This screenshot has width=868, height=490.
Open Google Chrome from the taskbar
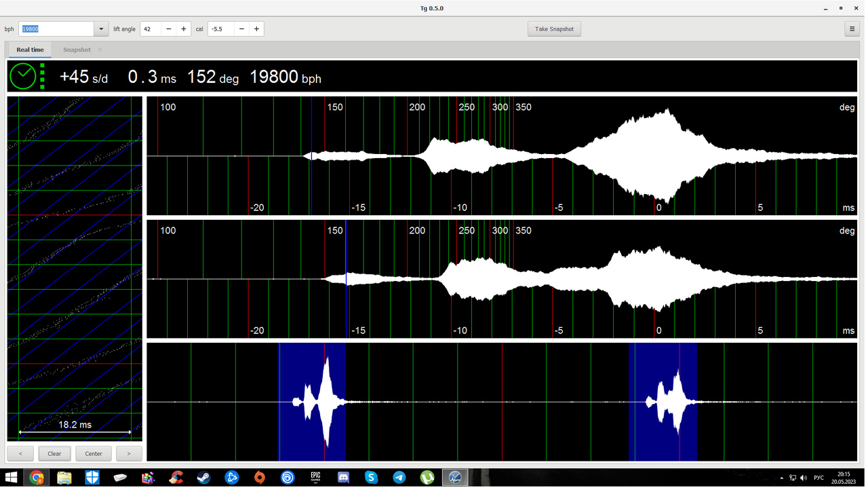[x=36, y=478]
